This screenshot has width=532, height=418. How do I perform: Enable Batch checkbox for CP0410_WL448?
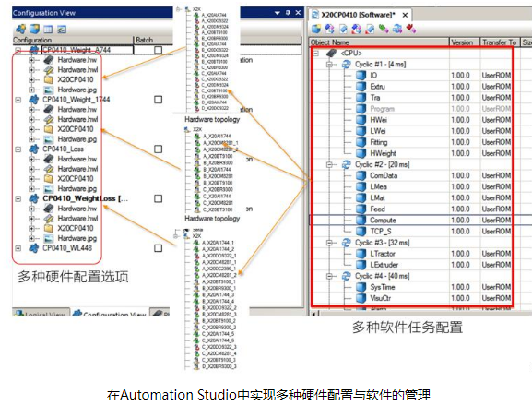(158, 248)
